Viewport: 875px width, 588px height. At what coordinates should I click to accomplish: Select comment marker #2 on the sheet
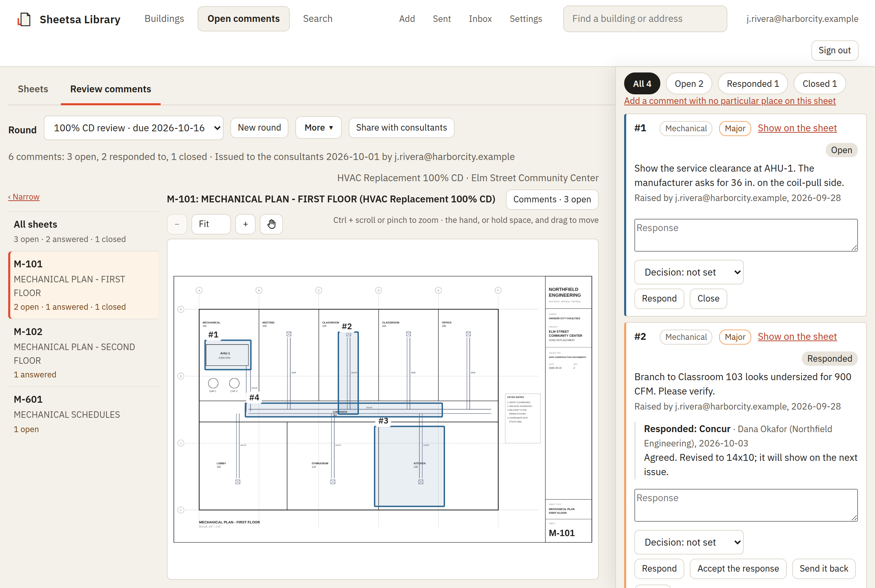coord(347,326)
